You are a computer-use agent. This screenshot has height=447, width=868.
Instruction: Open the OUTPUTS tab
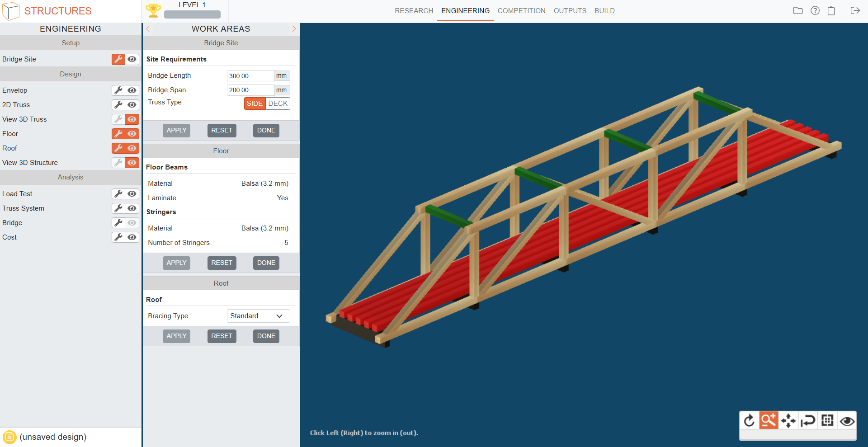[x=570, y=11]
